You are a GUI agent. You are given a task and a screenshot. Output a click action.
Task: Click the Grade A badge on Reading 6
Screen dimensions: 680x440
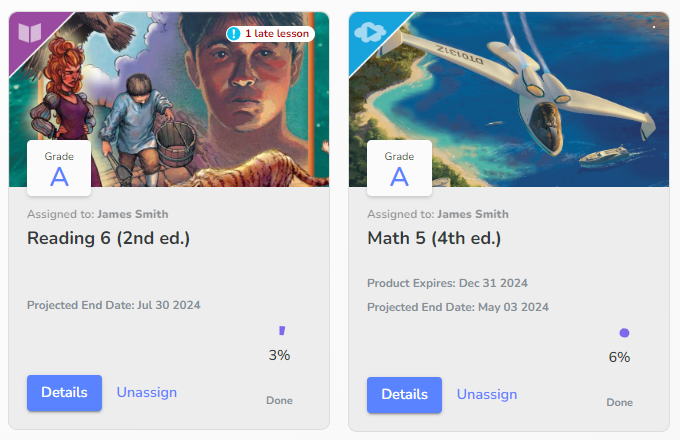coord(59,168)
